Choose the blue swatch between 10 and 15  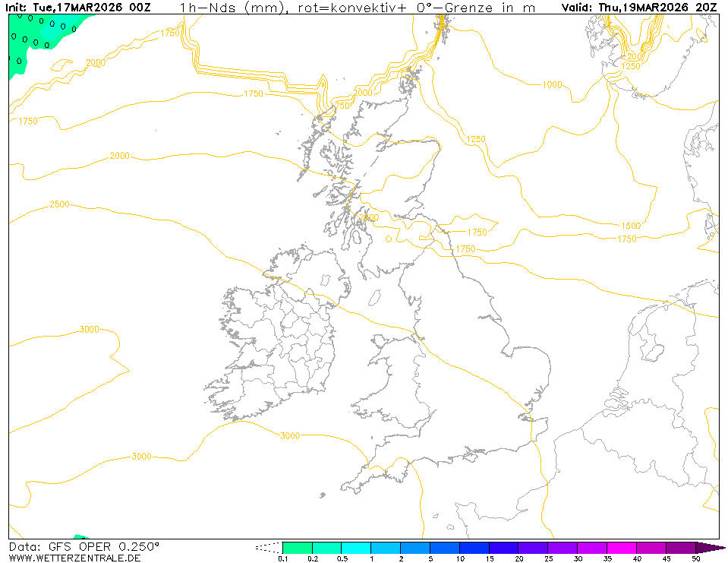point(474,547)
